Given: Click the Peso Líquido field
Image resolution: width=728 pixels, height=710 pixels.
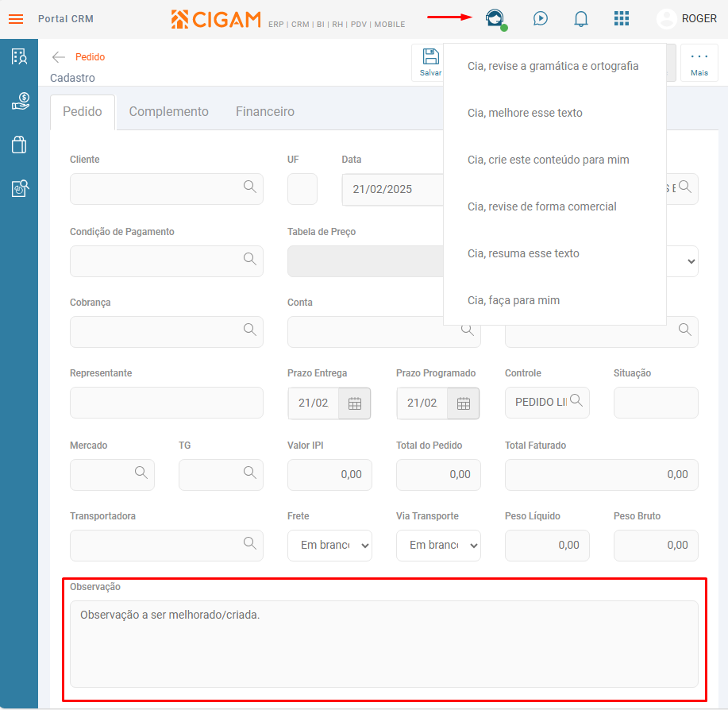Looking at the screenshot, I should [547, 546].
